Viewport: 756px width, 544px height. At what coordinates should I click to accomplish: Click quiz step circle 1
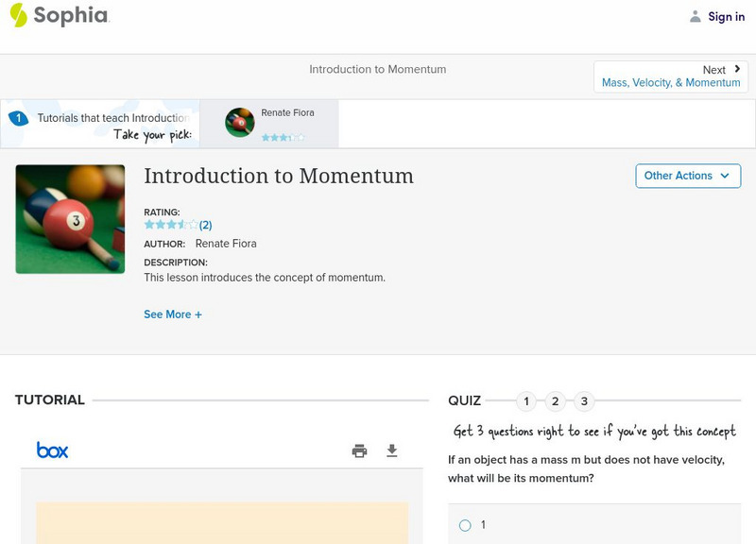[525, 400]
